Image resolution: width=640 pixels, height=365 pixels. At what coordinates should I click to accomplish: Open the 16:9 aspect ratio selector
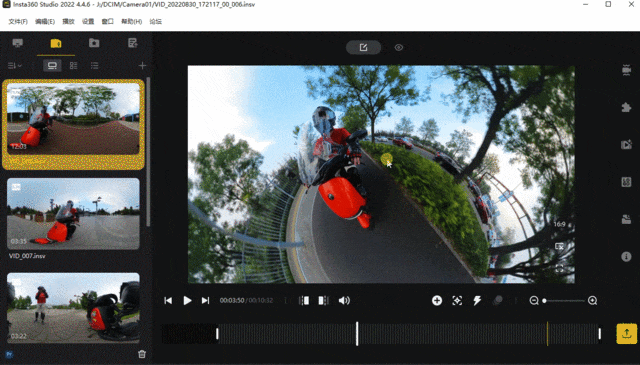click(559, 224)
